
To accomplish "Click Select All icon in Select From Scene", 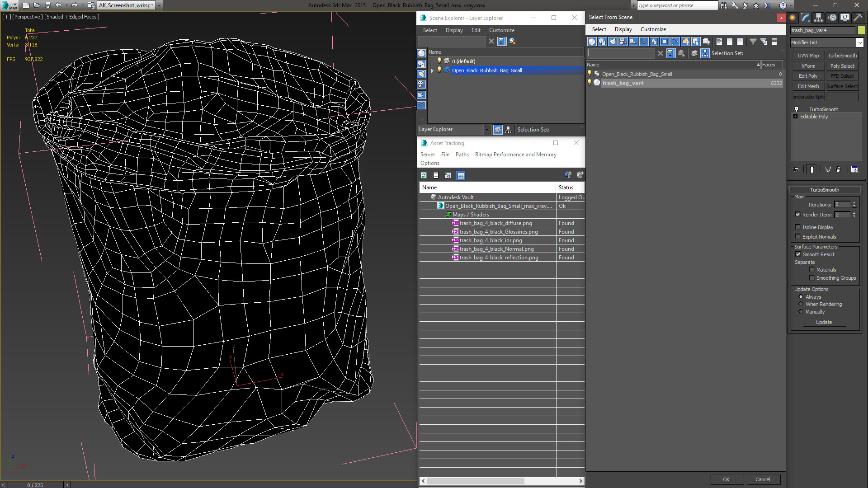I will [719, 42].
